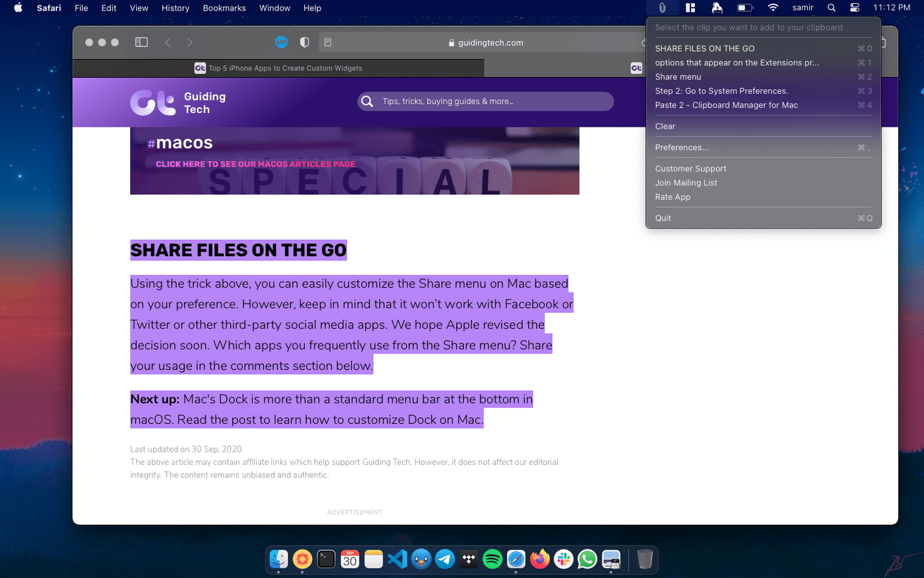This screenshot has height=578, width=924.
Task: Click 'Click here to see our macOS articles page' link
Action: (x=256, y=164)
